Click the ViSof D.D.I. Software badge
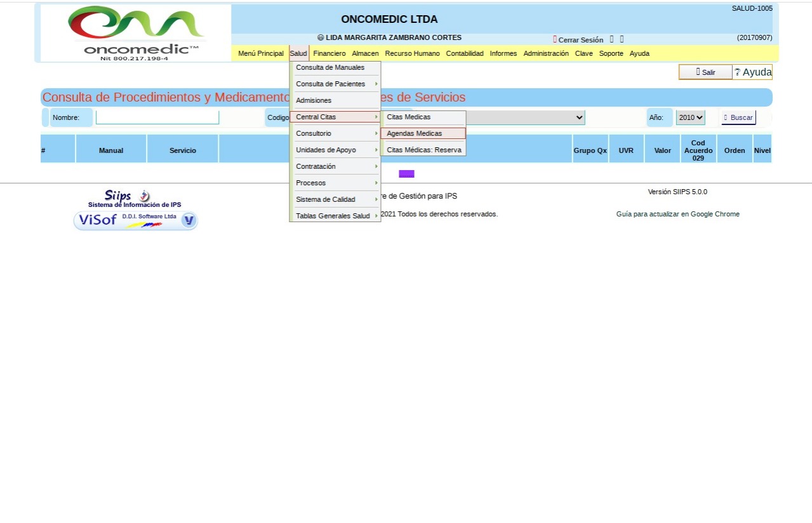Viewport: 812px width, 523px height. coord(136,220)
